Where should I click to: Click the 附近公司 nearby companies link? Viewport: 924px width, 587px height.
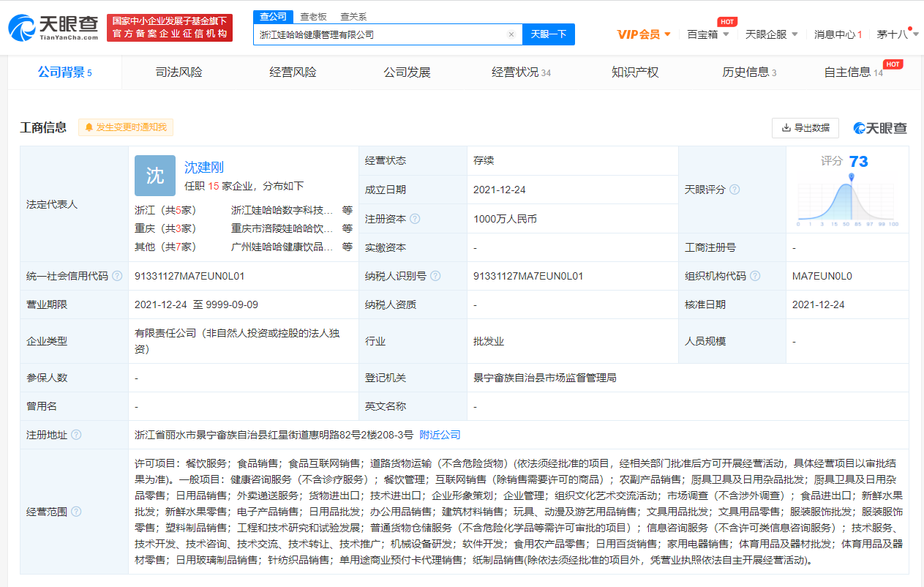coord(440,435)
